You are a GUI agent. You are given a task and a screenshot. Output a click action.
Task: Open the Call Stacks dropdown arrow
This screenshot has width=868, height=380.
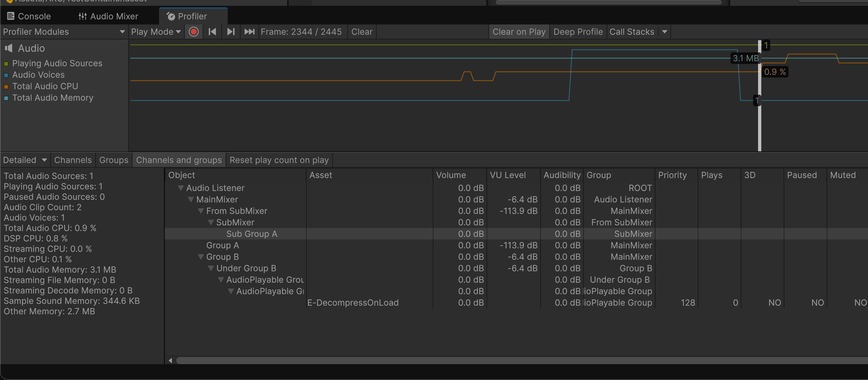click(664, 32)
